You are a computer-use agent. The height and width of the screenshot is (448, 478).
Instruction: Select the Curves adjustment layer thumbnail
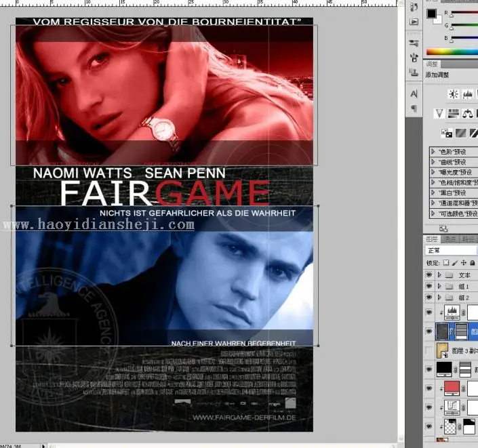click(452, 407)
